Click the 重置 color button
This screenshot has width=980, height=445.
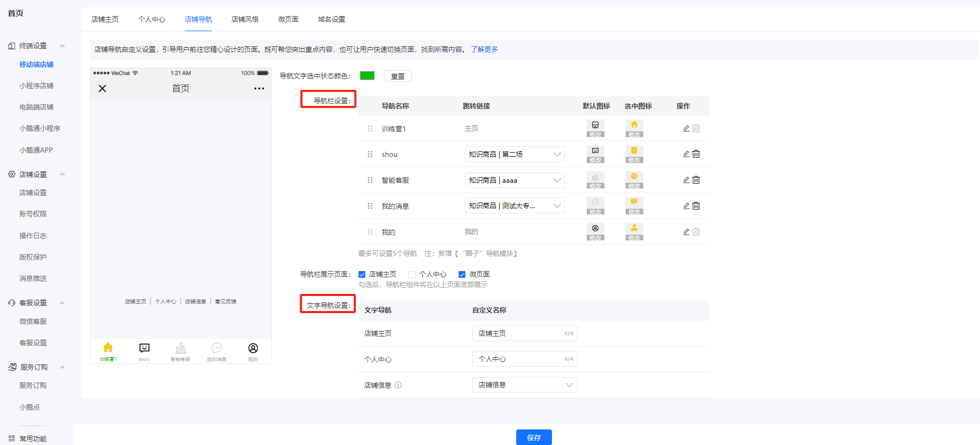point(398,76)
